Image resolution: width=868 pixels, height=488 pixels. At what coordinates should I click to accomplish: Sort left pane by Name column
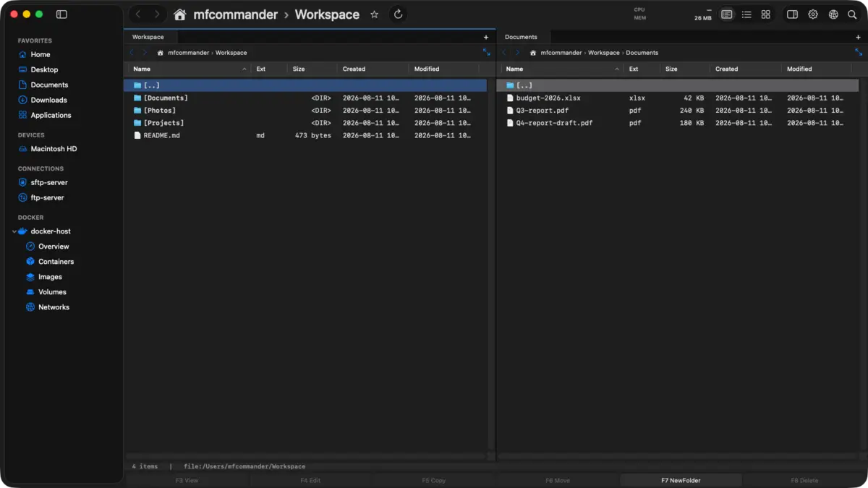point(190,69)
